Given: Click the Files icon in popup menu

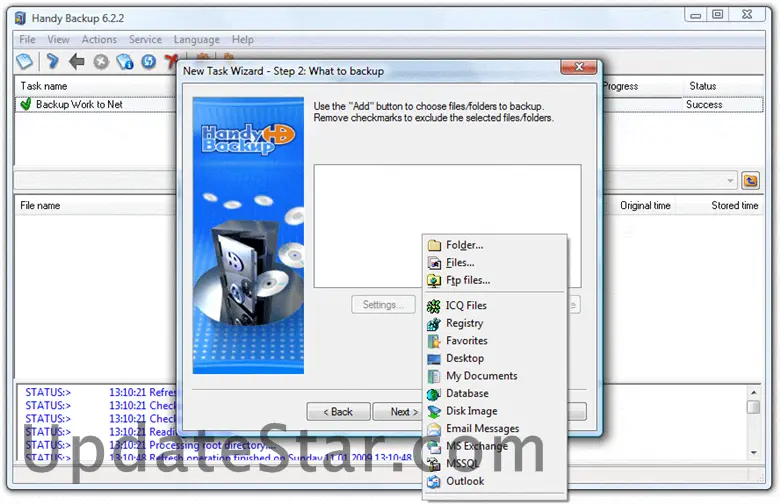Looking at the screenshot, I should 434,263.
